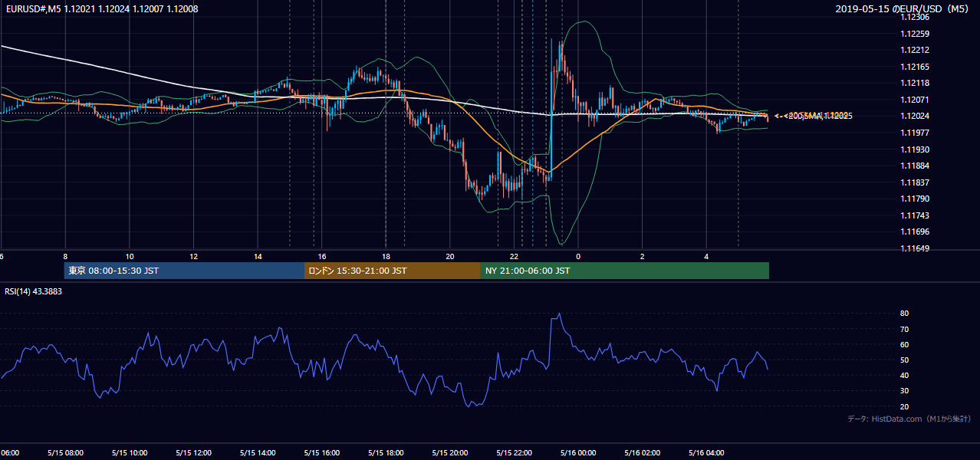980x460 pixels.
Task: Click hour label 22 under price chart
Action: click(x=515, y=256)
